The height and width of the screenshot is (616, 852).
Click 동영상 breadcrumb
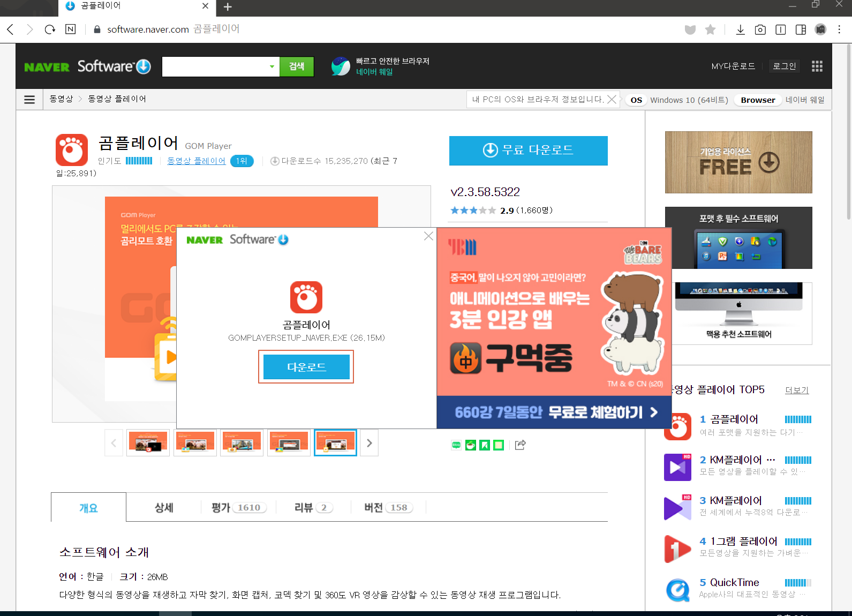pyautogui.click(x=61, y=99)
